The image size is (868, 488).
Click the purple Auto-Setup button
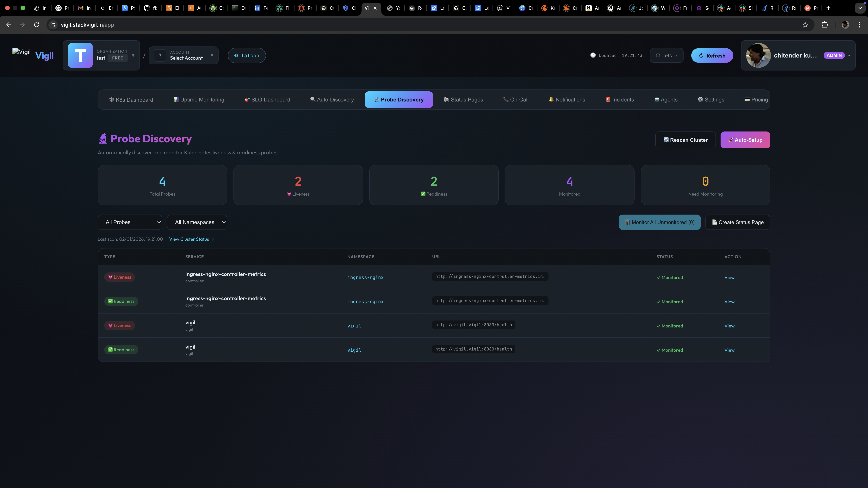(745, 140)
